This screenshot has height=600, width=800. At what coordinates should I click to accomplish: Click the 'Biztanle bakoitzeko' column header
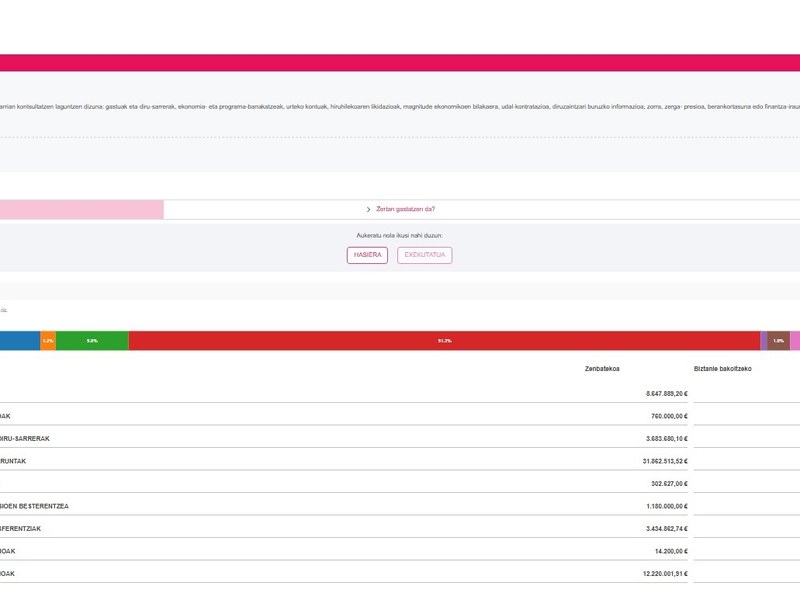[722, 369]
